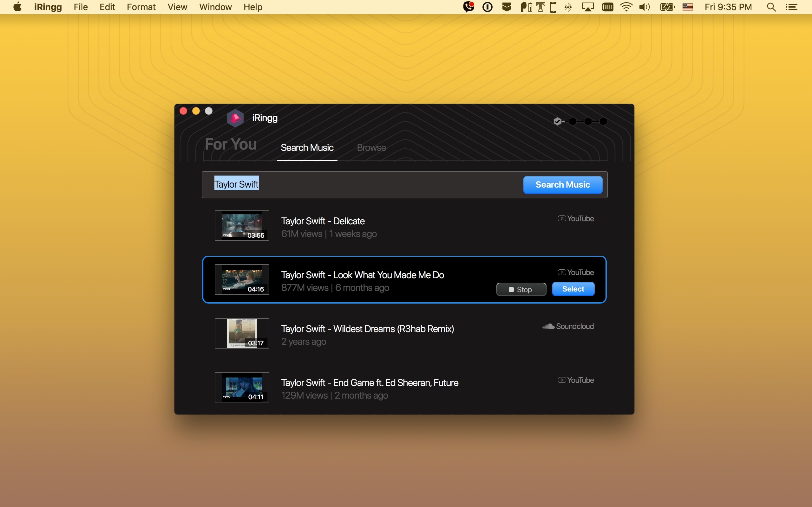This screenshot has height=507, width=812.
Task: Select the Look What You Made Me Do track
Action: 573,289
